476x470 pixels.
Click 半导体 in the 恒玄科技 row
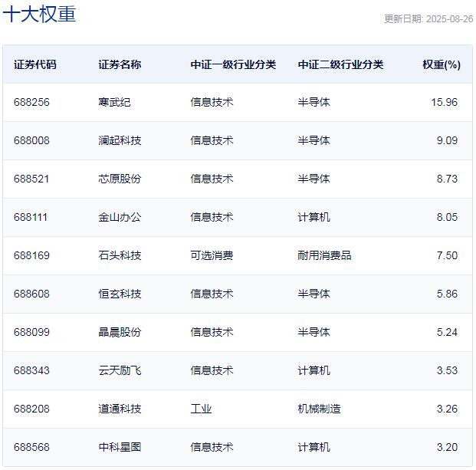pyautogui.click(x=314, y=294)
